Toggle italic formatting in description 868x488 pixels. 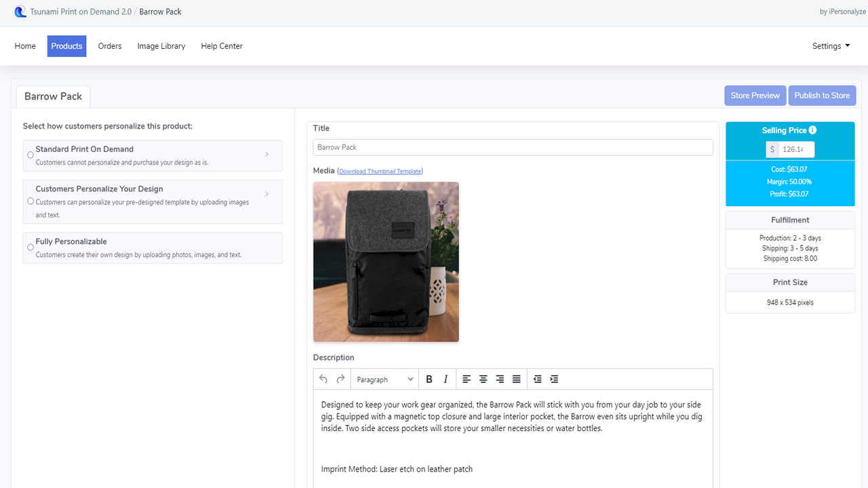pos(446,379)
